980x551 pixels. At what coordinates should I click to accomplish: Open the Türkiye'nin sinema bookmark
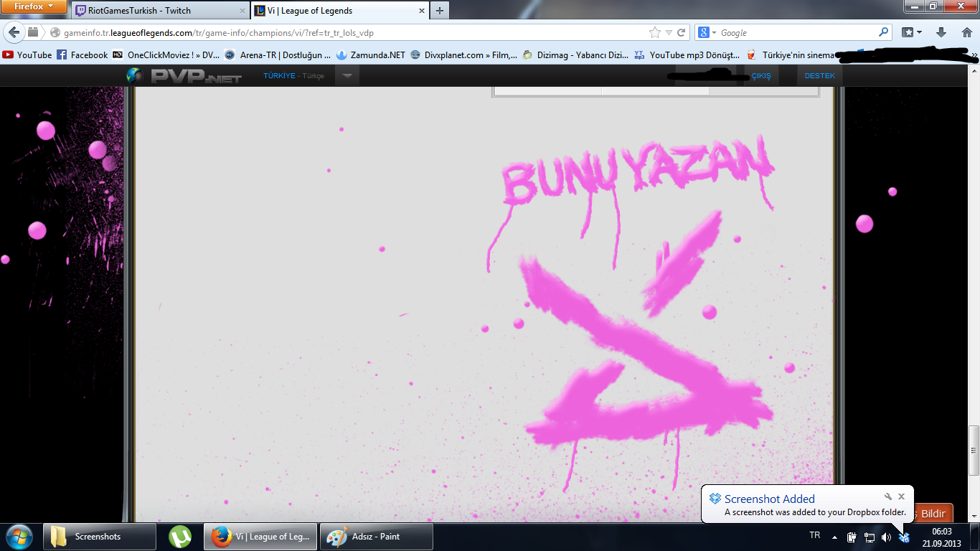coord(791,55)
